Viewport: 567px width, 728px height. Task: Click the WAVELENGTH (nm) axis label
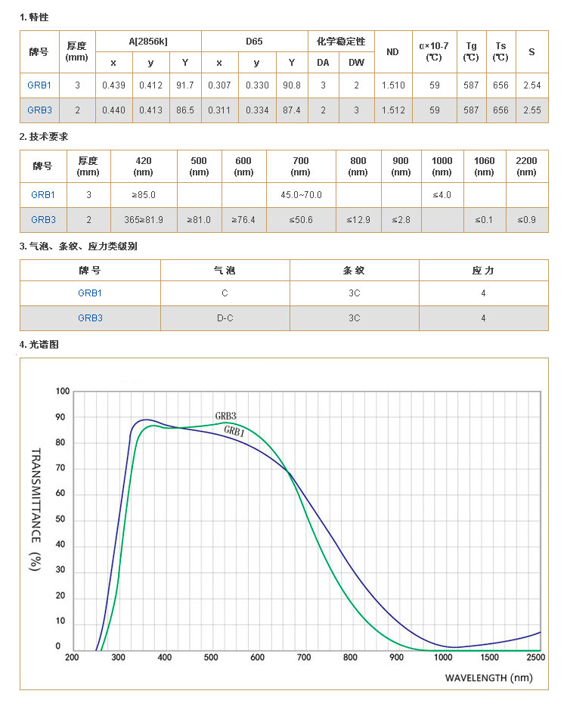[488, 677]
